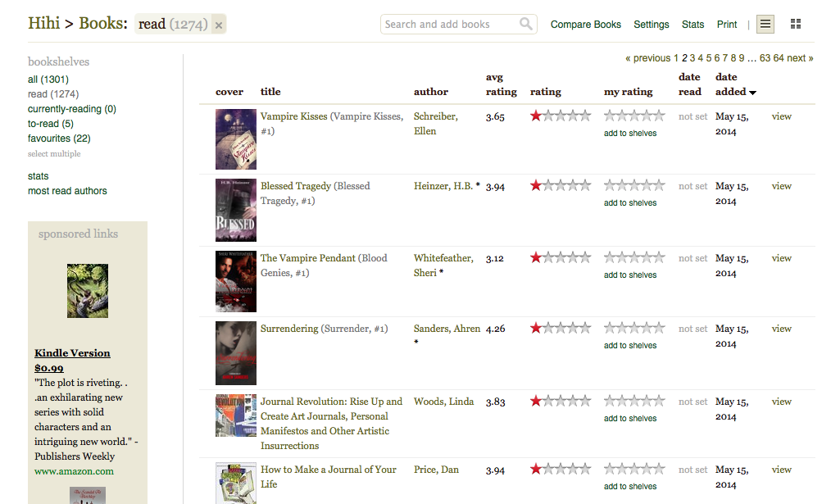Rate The Vampire Pendant five stars
The width and height of the screenshot is (831, 504).
point(659,258)
